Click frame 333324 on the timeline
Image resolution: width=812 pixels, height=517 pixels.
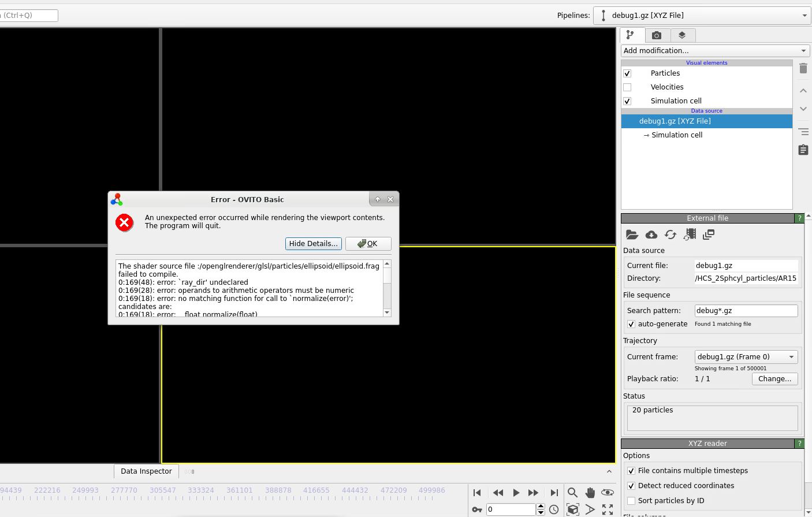[x=200, y=490]
